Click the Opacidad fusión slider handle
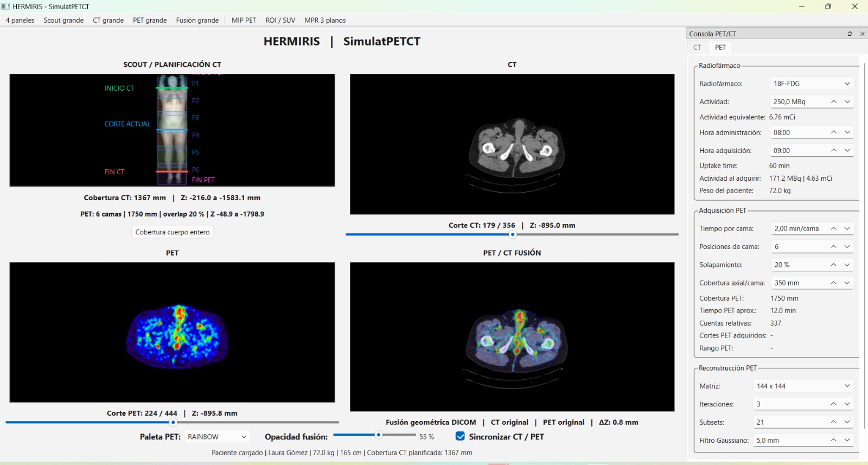Image resolution: width=868 pixels, height=465 pixels. (x=379, y=435)
